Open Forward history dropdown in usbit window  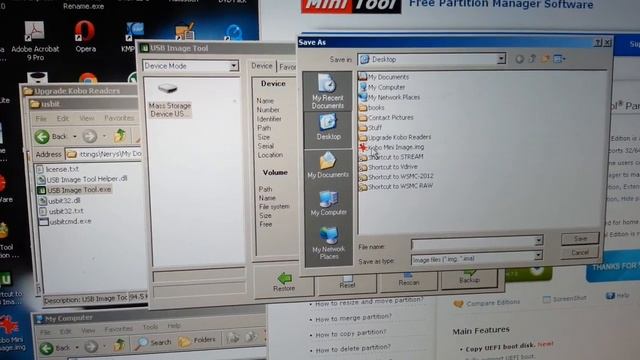(x=104, y=136)
